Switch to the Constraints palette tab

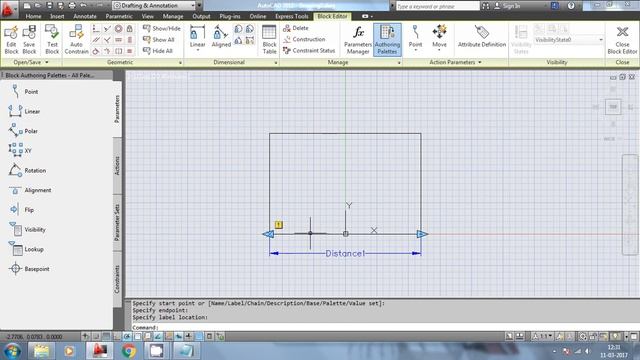point(117,279)
